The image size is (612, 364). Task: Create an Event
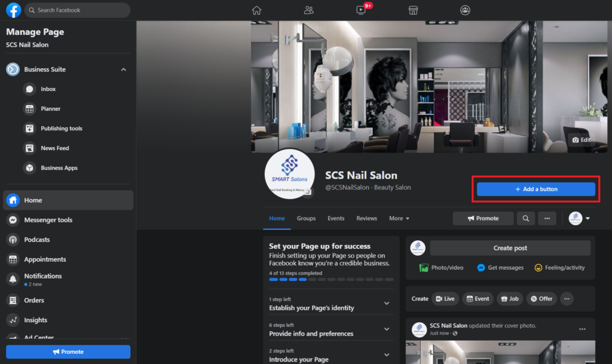click(478, 299)
